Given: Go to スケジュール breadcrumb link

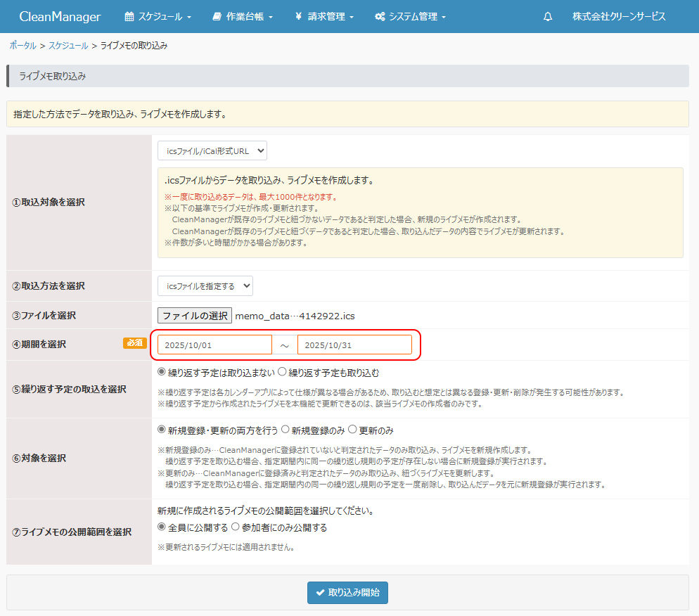Looking at the screenshot, I should [x=68, y=46].
